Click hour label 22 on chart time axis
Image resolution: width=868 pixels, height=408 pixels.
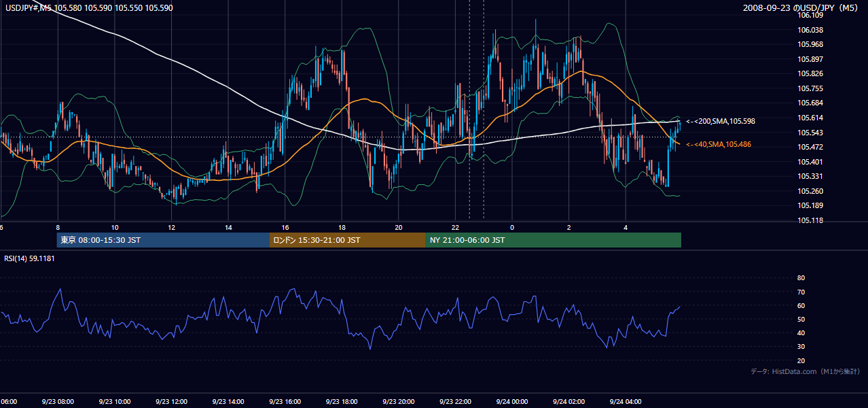[455, 228]
